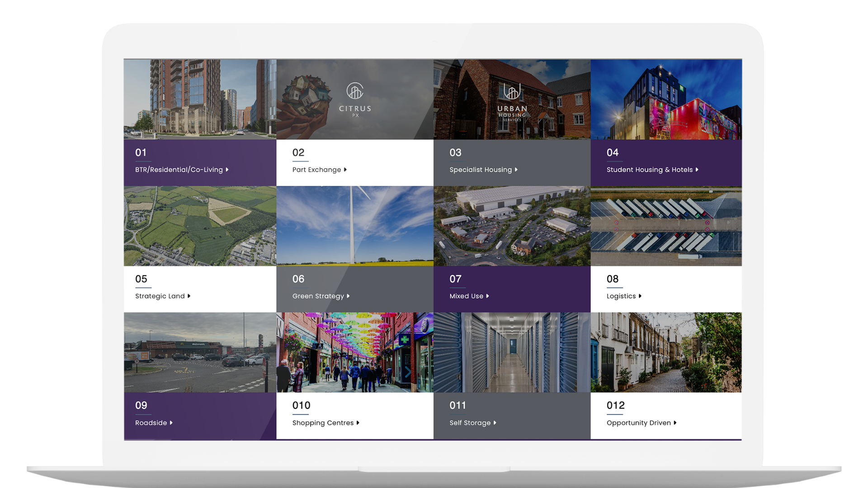Open the Roadside category link

click(x=151, y=423)
